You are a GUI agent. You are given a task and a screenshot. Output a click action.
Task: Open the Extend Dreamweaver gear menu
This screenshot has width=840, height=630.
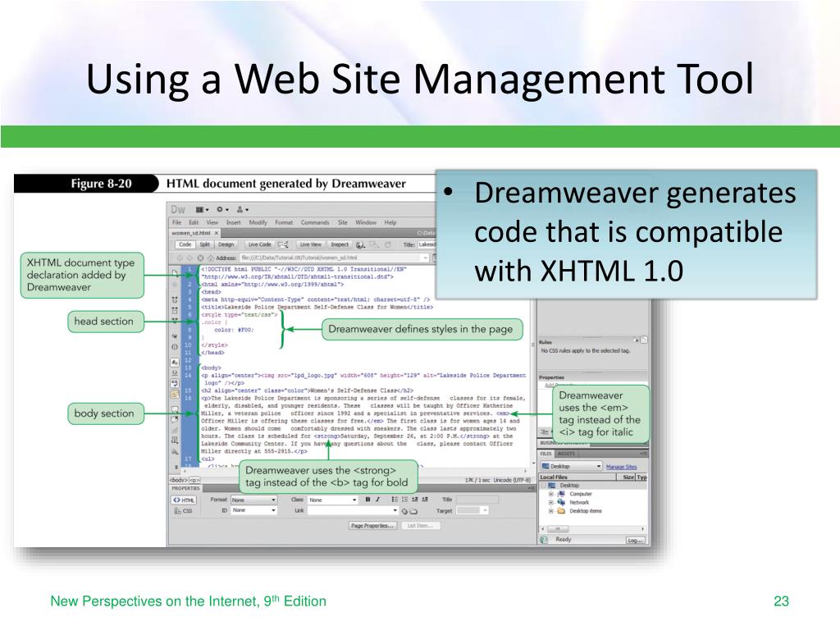pyautogui.click(x=222, y=209)
